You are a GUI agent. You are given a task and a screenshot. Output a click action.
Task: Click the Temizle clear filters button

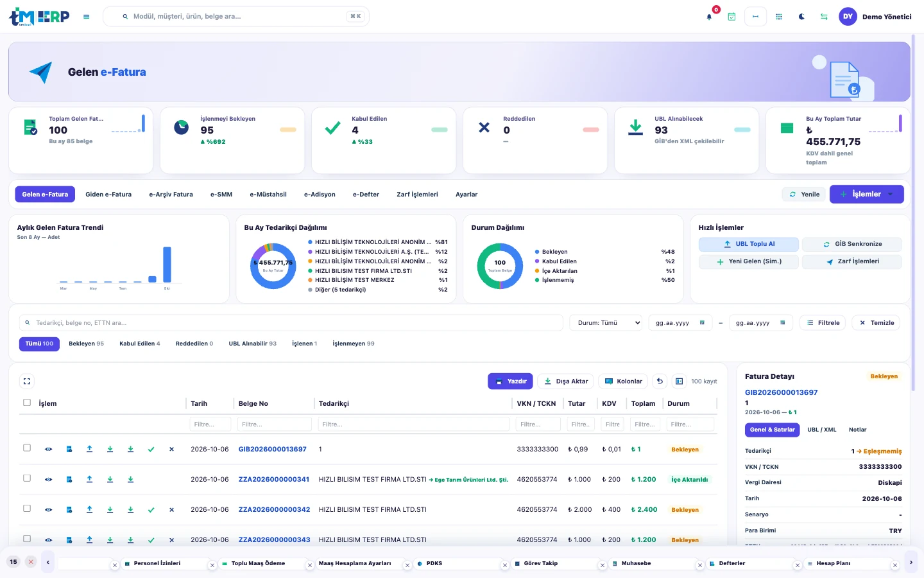(x=876, y=322)
